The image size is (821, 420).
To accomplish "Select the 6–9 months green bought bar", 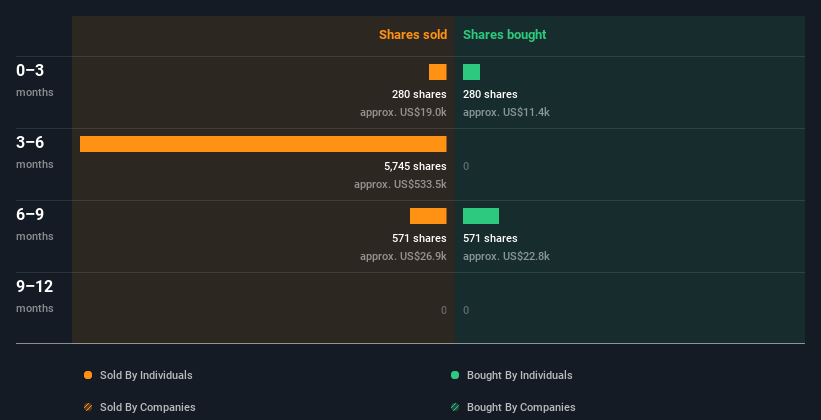I will point(481,216).
